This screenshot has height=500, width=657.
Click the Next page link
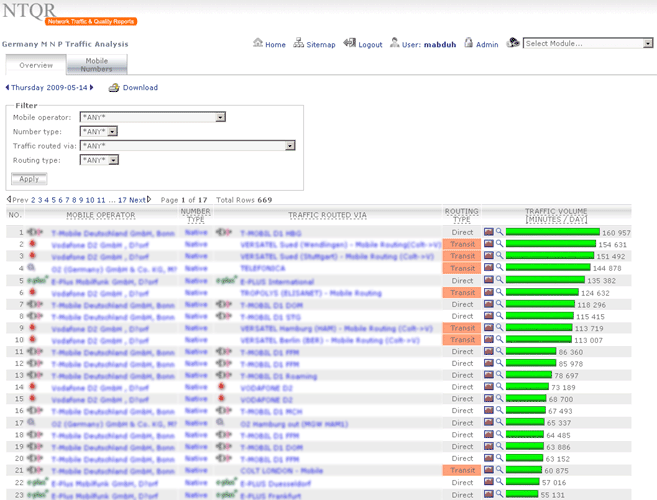(138, 200)
